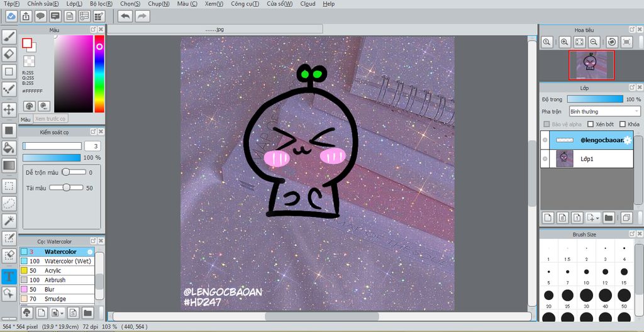Switch to Xem trước cọ tab
644x332 pixels.
(50, 119)
